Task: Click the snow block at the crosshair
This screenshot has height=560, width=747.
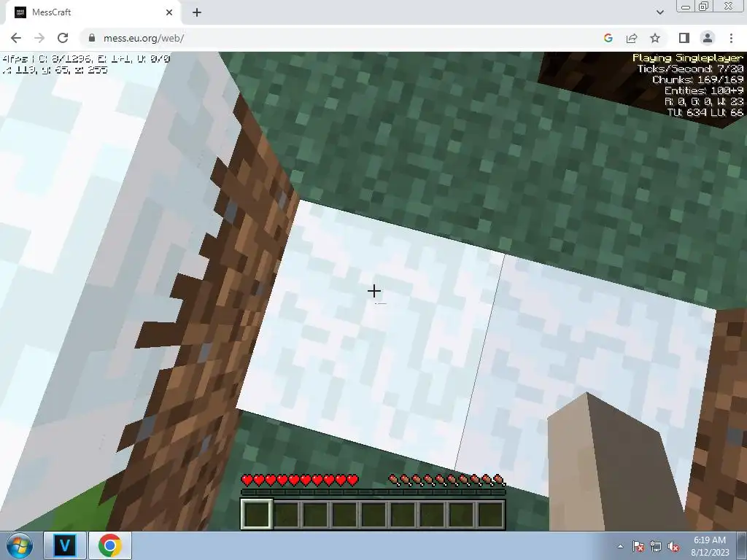Action: point(374,291)
